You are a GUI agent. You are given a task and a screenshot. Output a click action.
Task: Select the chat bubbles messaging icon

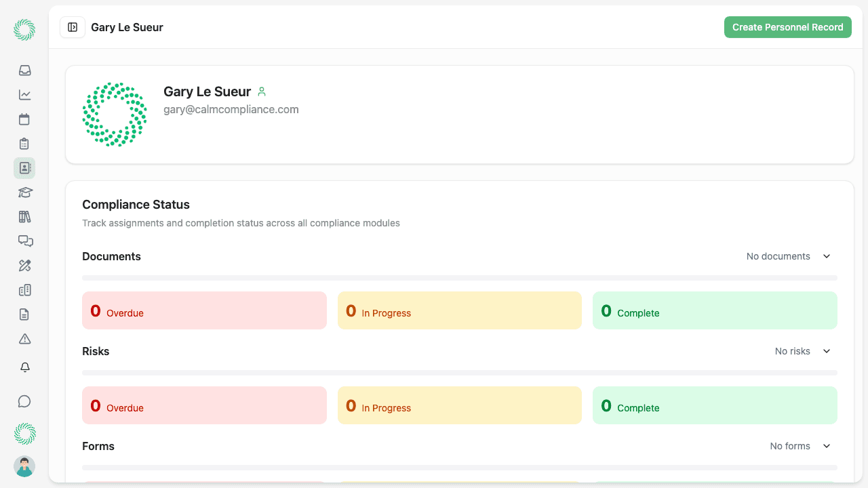pos(24,241)
